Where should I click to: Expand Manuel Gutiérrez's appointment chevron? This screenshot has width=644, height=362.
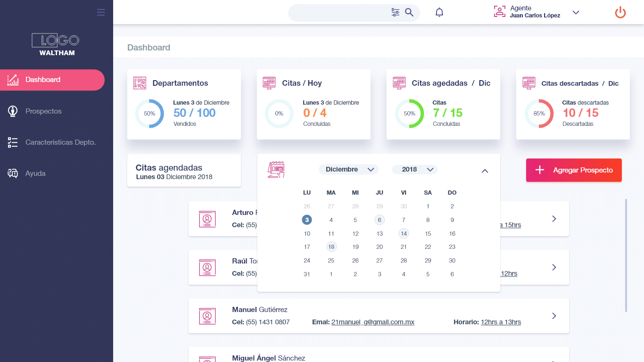point(554,316)
